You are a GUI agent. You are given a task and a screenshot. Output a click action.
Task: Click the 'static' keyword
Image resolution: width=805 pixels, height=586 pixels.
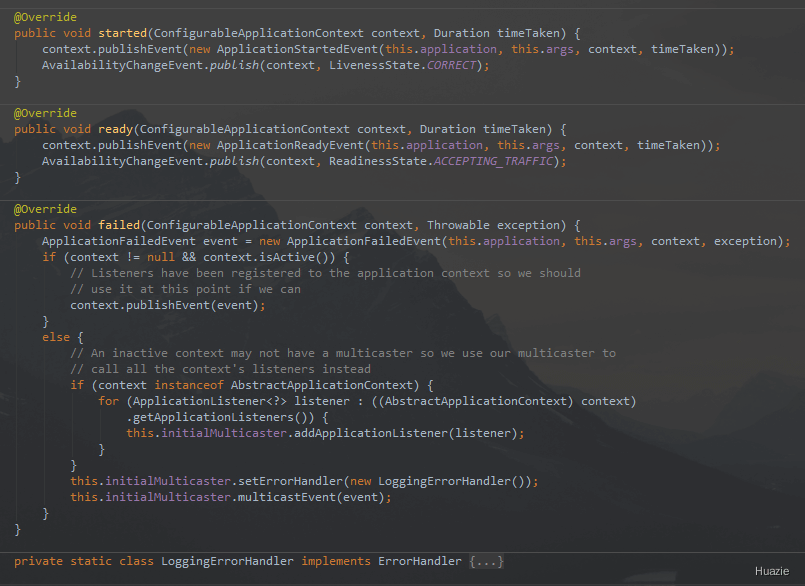coord(91,561)
